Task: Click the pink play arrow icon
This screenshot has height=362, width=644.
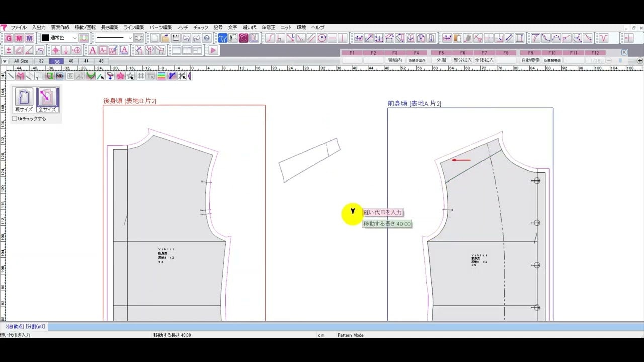Action: coord(213,50)
